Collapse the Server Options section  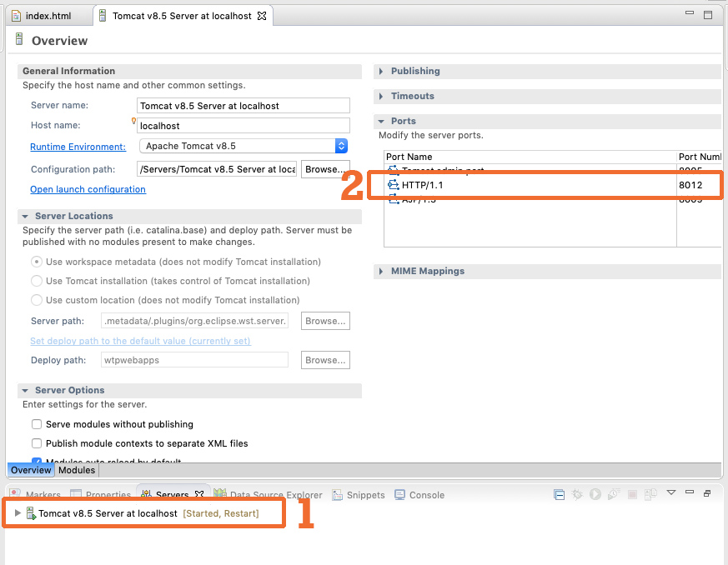click(x=25, y=391)
